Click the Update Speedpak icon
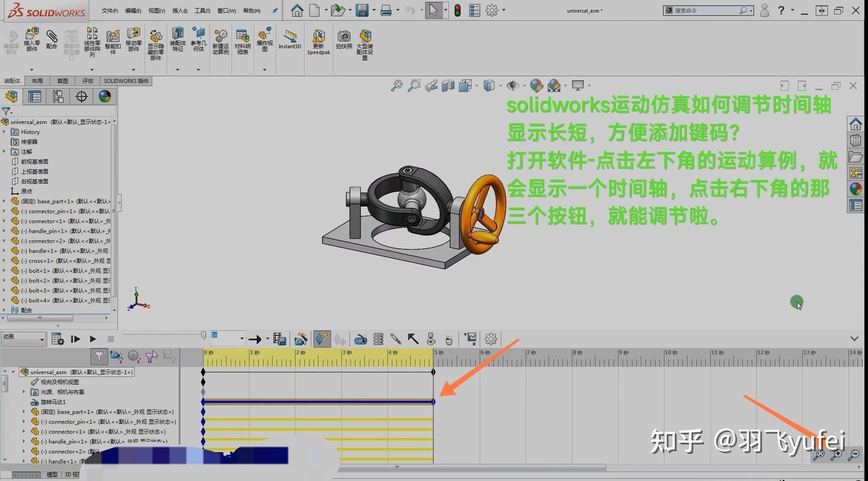This screenshot has width=868, height=481. pos(318,42)
